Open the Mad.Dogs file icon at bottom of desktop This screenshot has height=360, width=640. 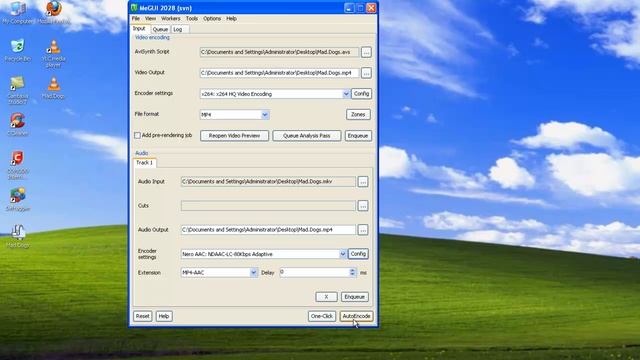[x=18, y=236]
